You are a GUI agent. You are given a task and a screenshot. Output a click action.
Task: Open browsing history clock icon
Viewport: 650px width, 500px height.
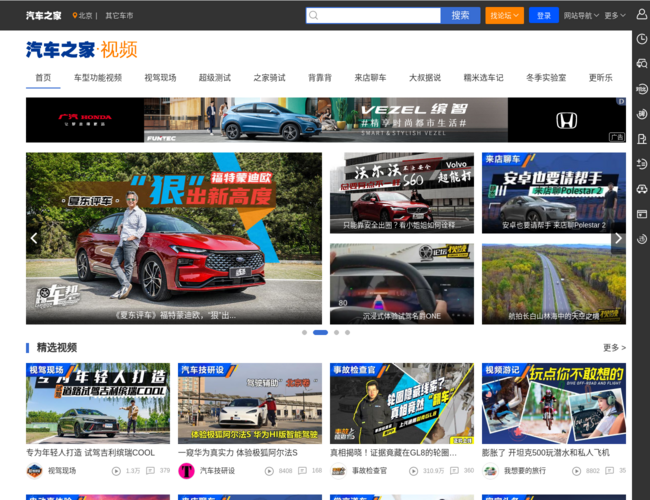tap(642, 39)
